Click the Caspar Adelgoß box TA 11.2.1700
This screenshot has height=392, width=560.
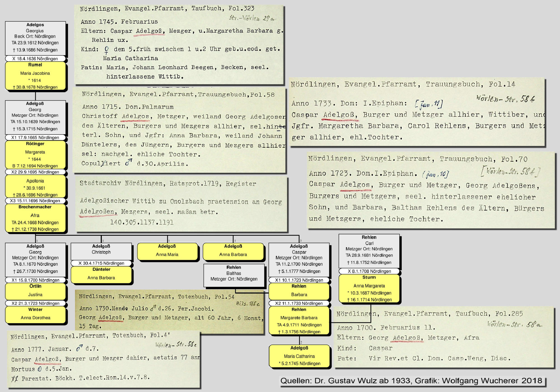pos(299,260)
